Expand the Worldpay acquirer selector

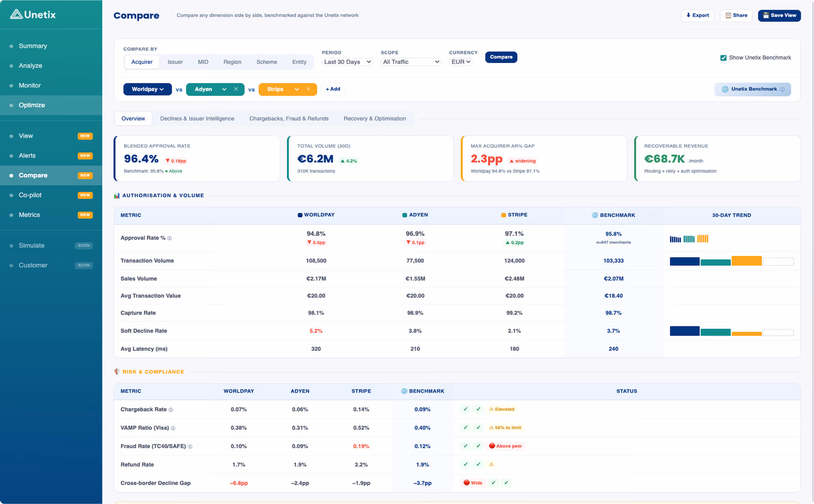tap(147, 89)
